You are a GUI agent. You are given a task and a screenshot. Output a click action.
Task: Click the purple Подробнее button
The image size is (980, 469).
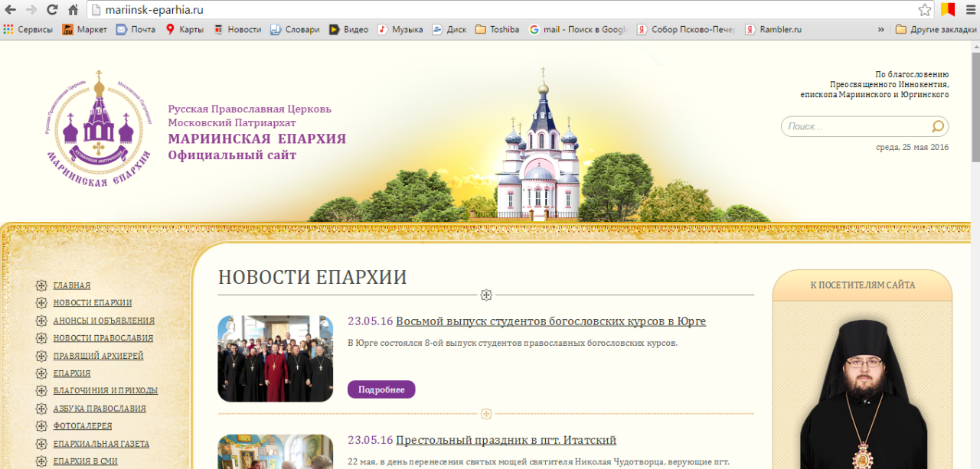pos(381,389)
